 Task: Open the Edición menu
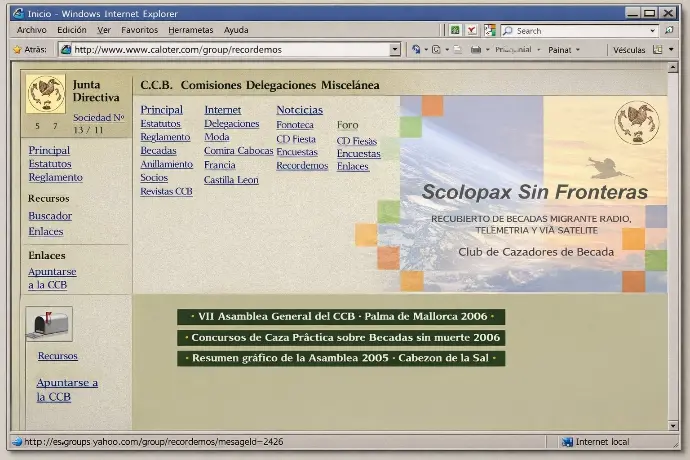click(72, 30)
